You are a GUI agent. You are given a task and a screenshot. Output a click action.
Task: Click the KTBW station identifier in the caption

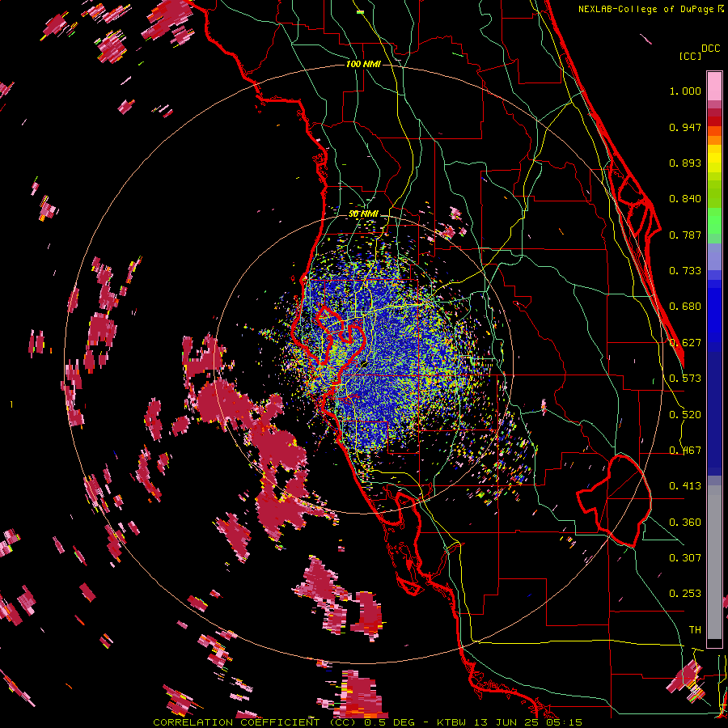click(453, 722)
